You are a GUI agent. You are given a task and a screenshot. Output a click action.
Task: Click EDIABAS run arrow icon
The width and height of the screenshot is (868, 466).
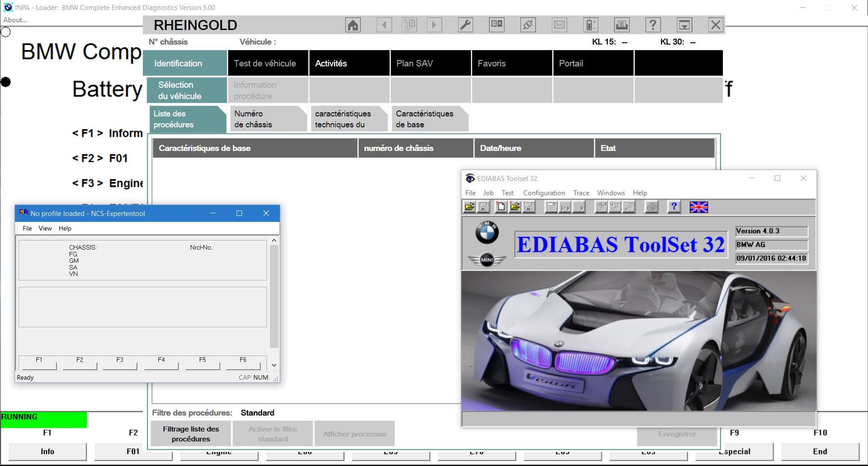[x=579, y=207]
